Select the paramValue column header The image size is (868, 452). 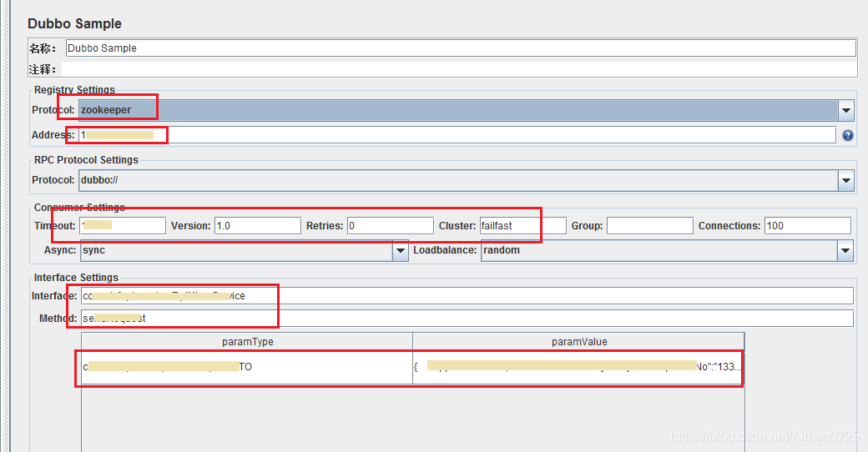(x=578, y=341)
